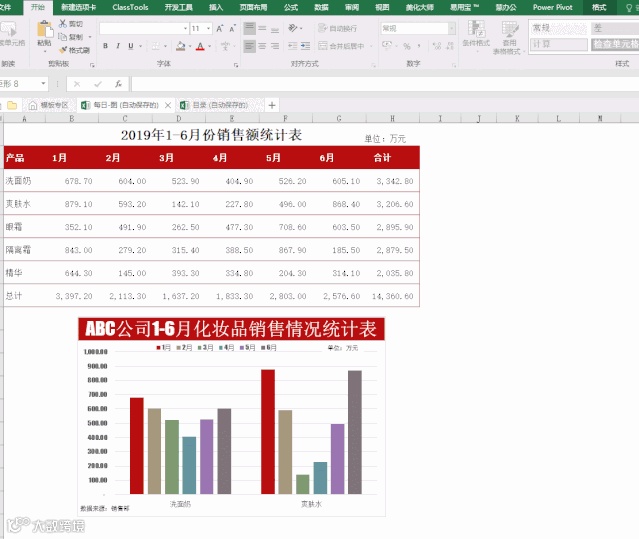Select the Format Painter (格式刷) tool
The width and height of the screenshot is (639, 539).
coord(74,50)
